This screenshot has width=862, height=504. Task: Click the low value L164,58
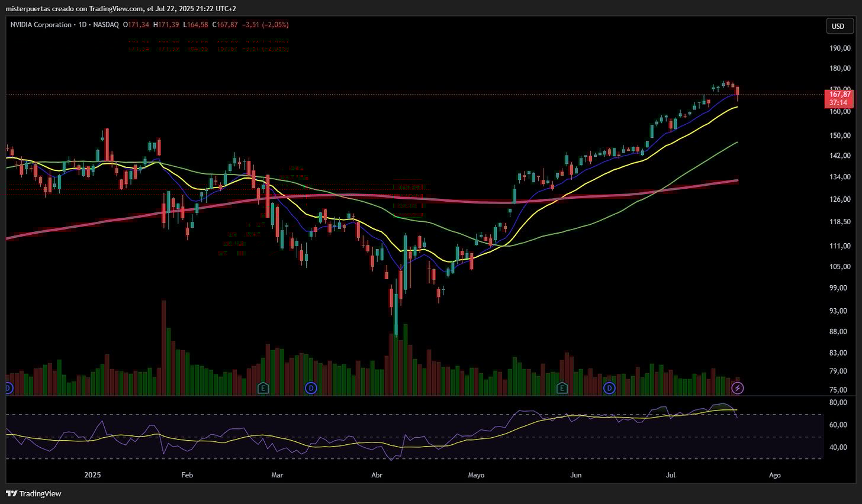pos(196,25)
